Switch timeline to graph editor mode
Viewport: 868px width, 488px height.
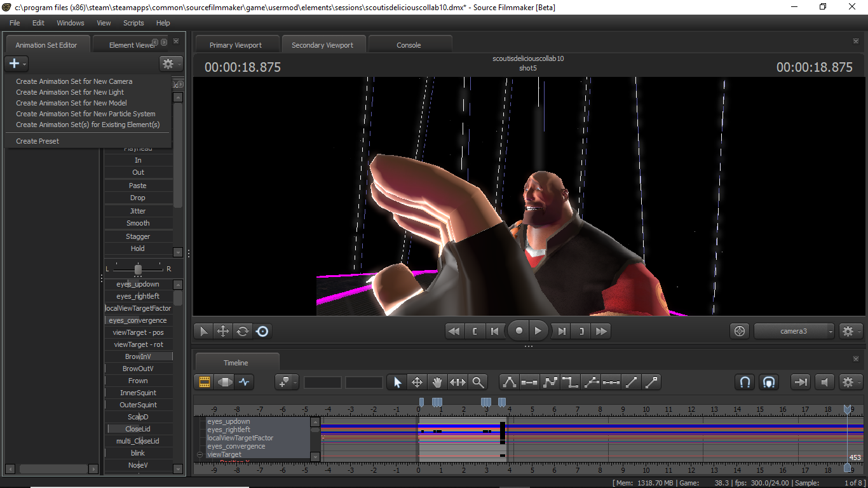tap(244, 382)
